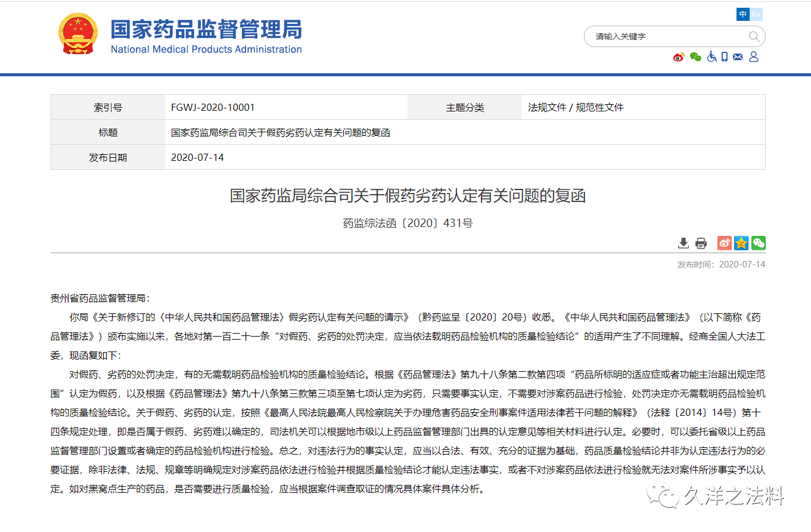Click the document number 药监综法函〔2020〕431号
The height and width of the screenshot is (532, 811).
[x=406, y=223]
